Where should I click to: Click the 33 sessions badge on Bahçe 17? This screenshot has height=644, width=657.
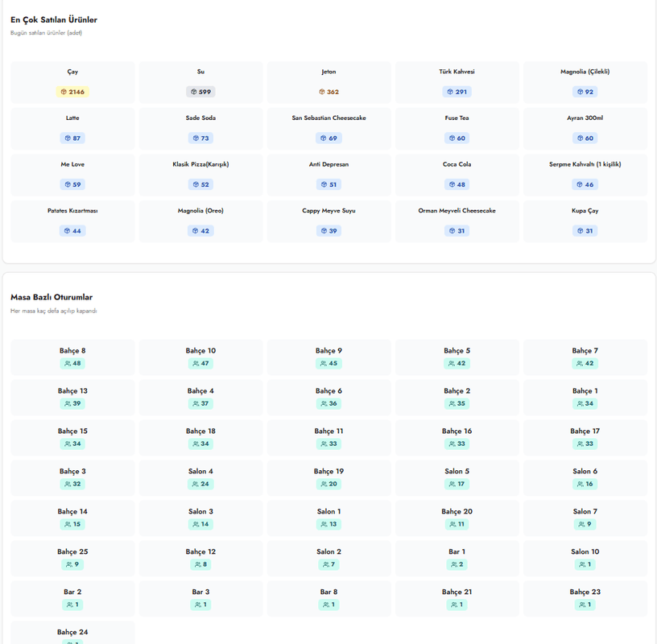[x=585, y=444]
